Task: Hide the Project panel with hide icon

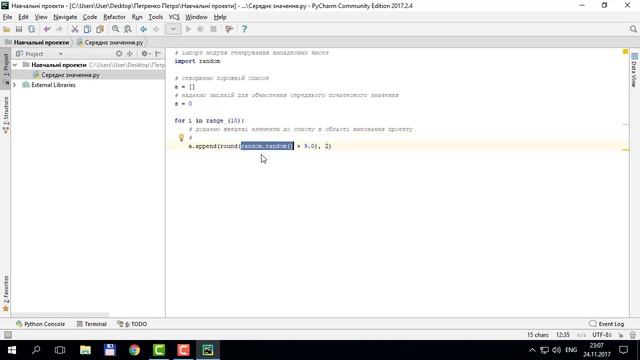Action: point(158,54)
